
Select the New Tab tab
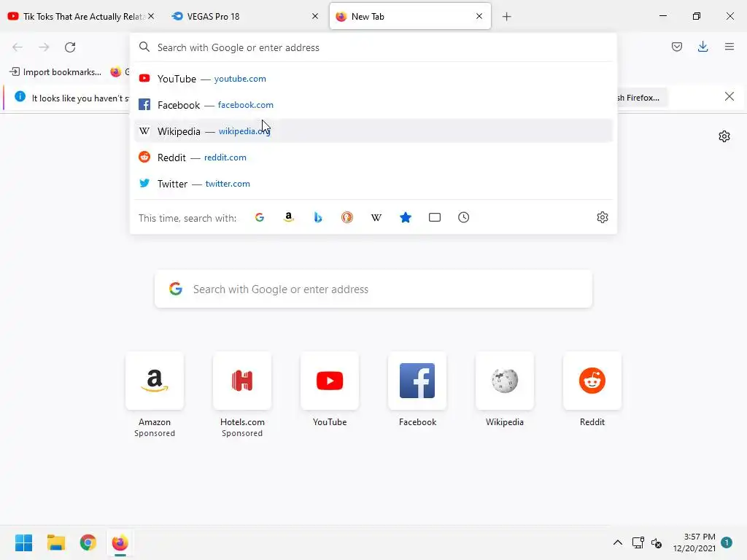[x=410, y=17]
